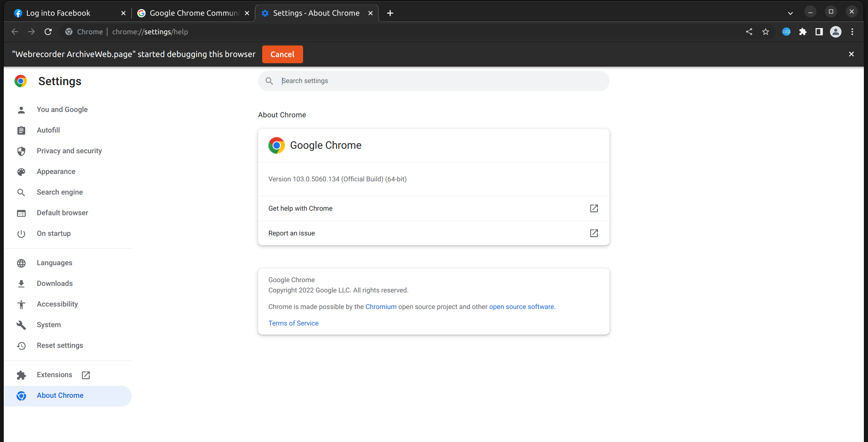Cancel the Webrecorder debugging session
Image resolution: width=868 pixels, height=442 pixels.
pyautogui.click(x=282, y=54)
